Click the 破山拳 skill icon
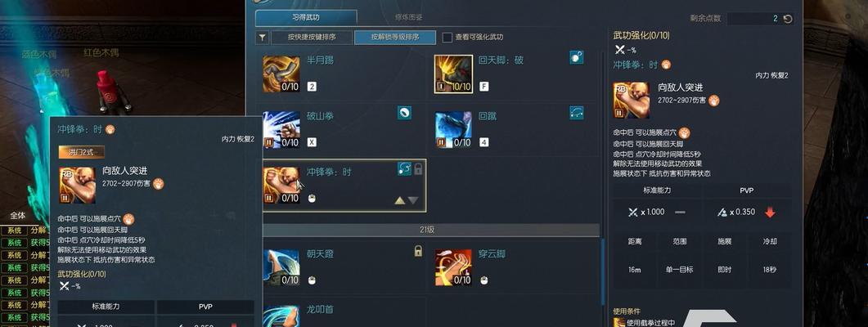This screenshot has width=868, height=327. (x=281, y=130)
